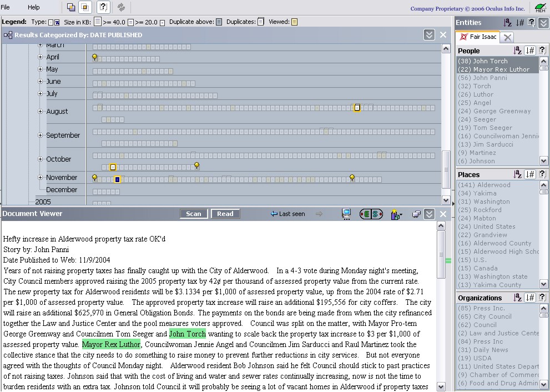Sort People list by count
This screenshot has height=392, width=550.
pos(531,51)
